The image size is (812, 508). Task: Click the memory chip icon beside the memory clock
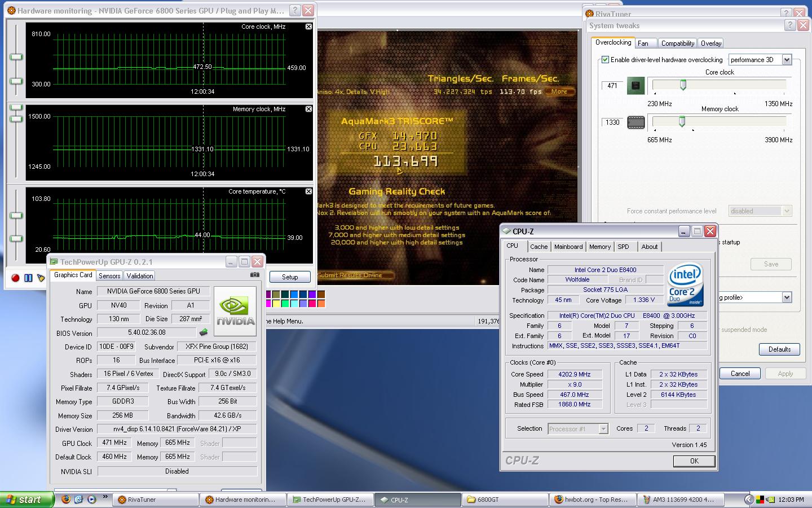point(636,122)
